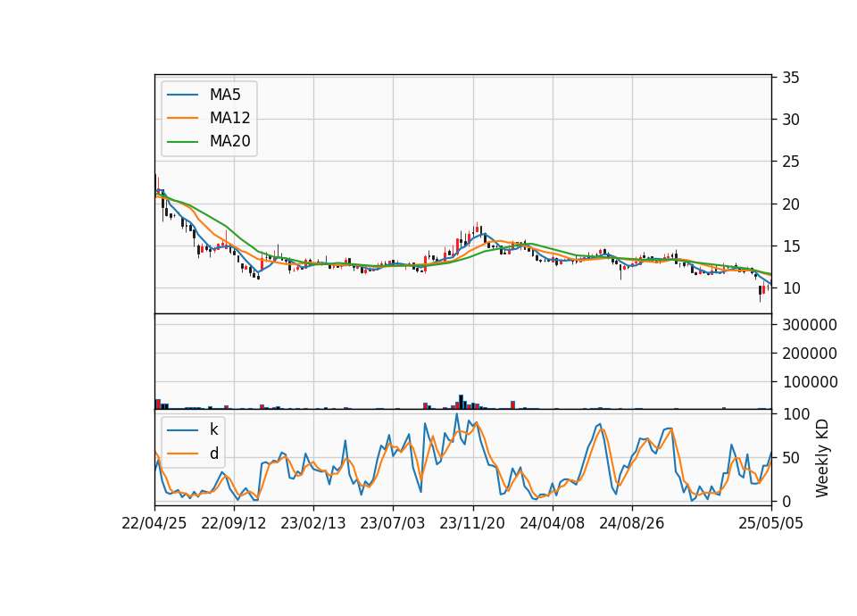
Task: Click the price axis value 35
Action: (x=791, y=78)
